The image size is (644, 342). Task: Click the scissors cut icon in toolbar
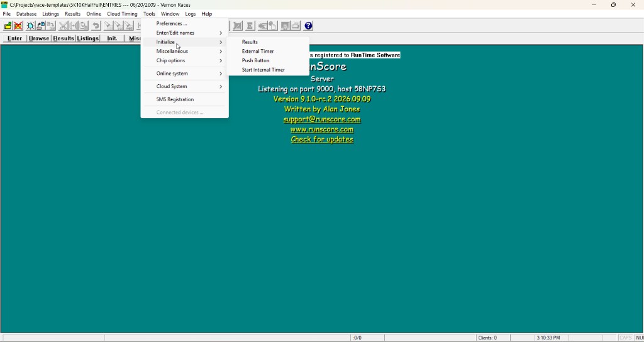tap(63, 26)
